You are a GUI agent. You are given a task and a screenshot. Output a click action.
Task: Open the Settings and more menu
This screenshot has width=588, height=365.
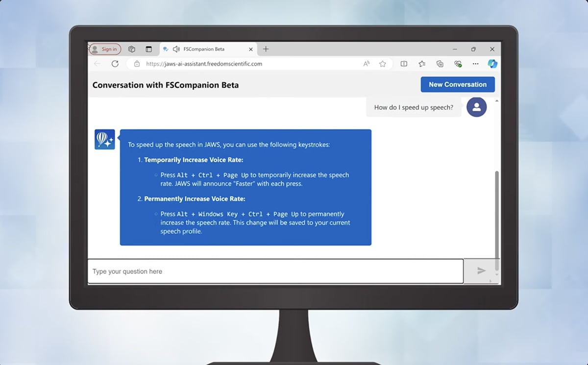click(x=475, y=64)
